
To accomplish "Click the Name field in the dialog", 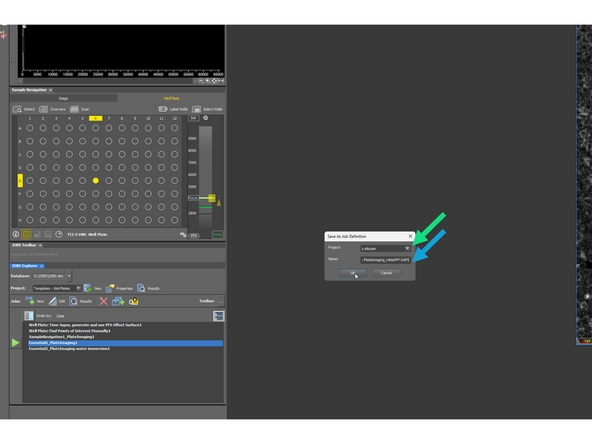I will pos(385,260).
